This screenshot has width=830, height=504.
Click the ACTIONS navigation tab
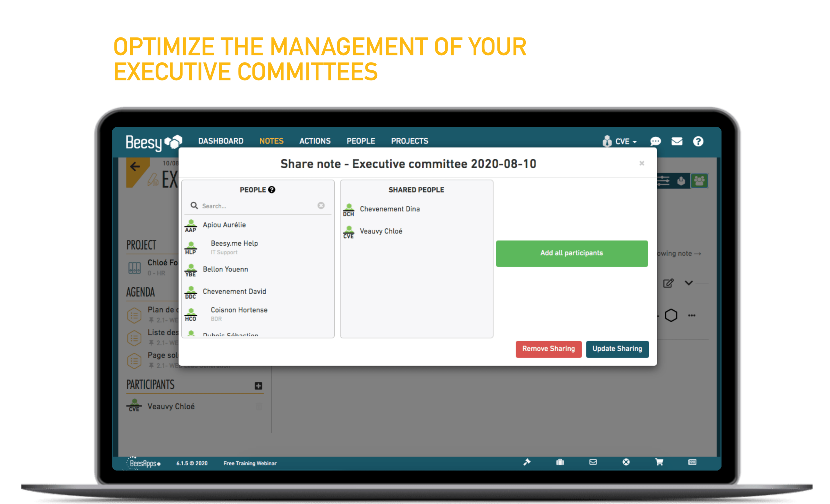(314, 141)
